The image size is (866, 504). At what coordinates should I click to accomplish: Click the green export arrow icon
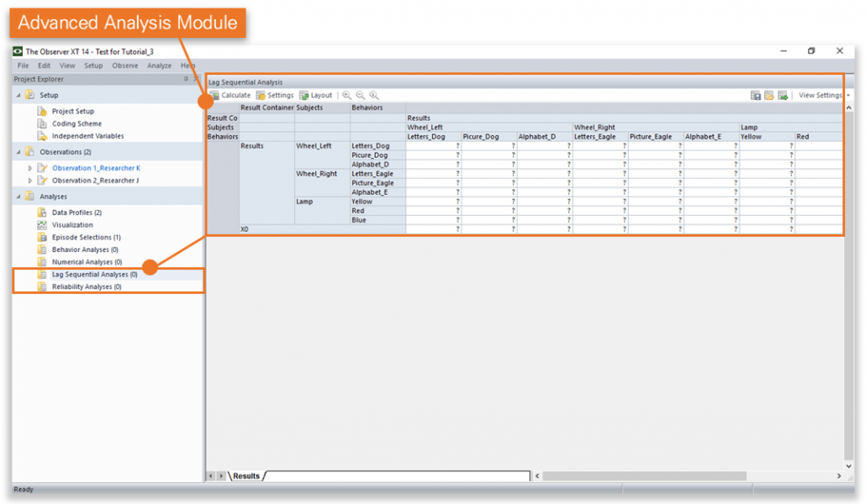[x=782, y=96]
